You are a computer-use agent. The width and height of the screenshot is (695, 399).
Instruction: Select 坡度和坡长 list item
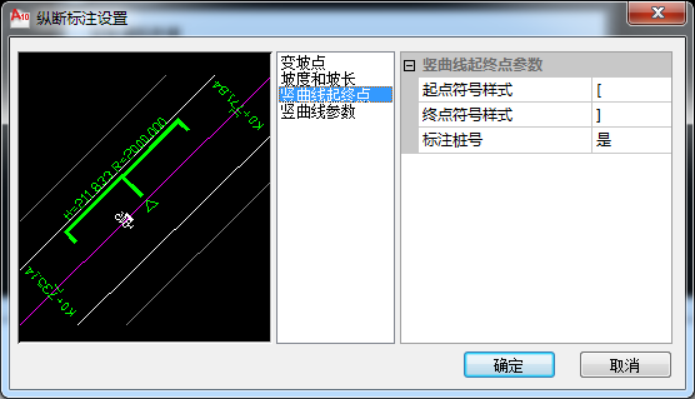pyautogui.click(x=318, y=79)
